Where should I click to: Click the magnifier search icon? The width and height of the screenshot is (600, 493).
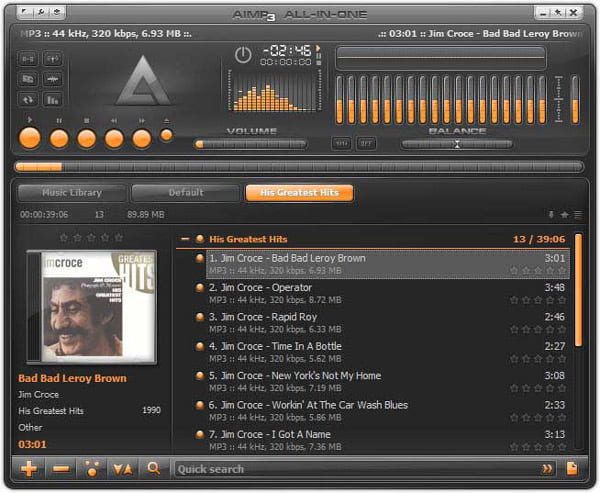point(154,468)
